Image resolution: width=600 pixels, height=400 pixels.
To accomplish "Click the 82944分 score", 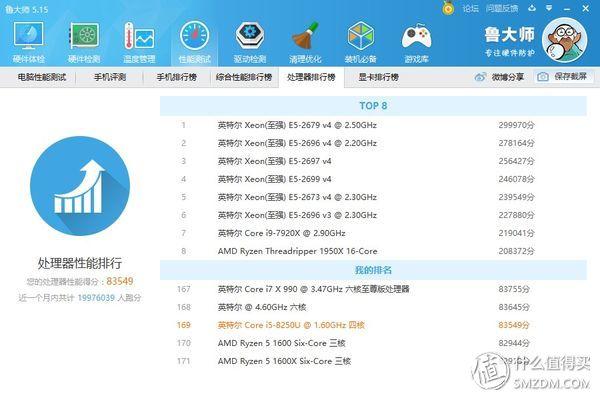I will 514,343.
